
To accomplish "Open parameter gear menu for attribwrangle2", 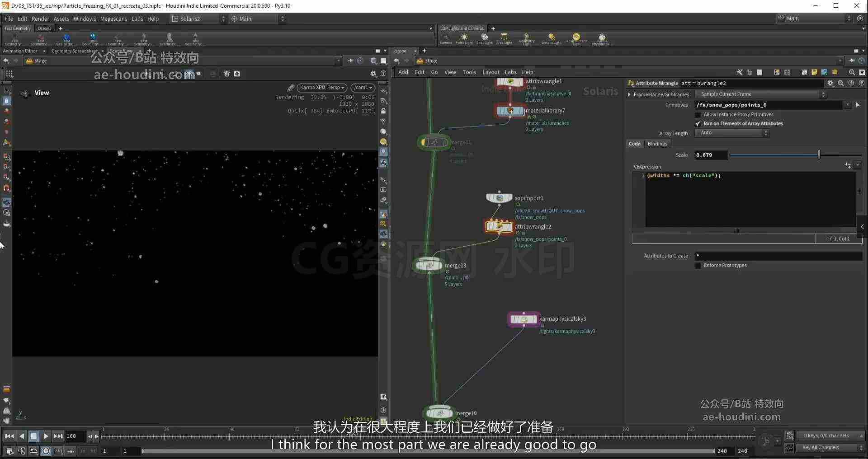I will (830, 83).
